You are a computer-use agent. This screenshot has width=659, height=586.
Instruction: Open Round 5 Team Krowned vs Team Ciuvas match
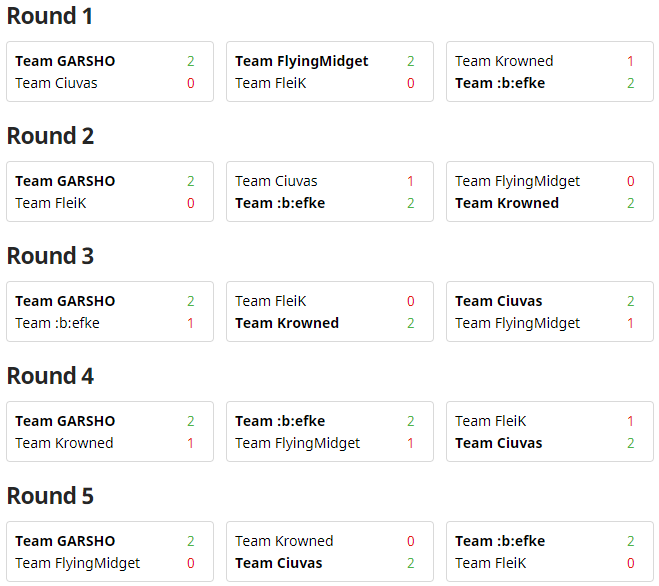click(330, 552)
